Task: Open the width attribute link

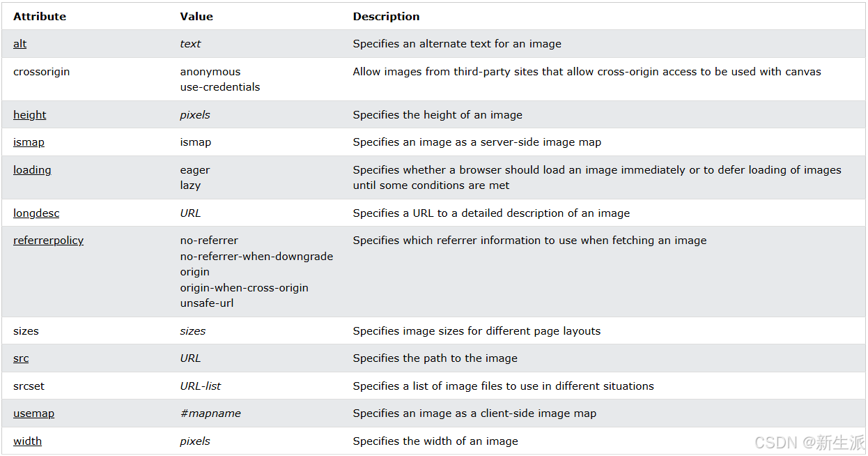Action: pyautogui.click(x=27, y=441)
